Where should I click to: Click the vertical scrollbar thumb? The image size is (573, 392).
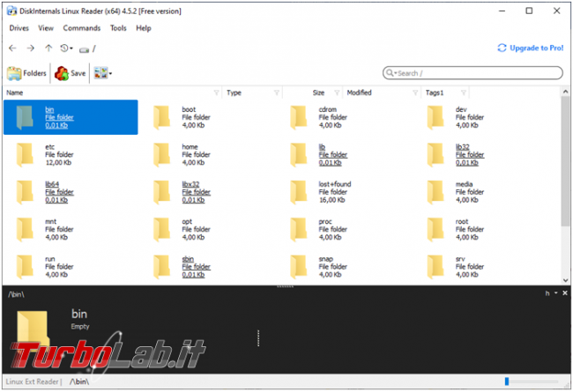coord(565,161)
